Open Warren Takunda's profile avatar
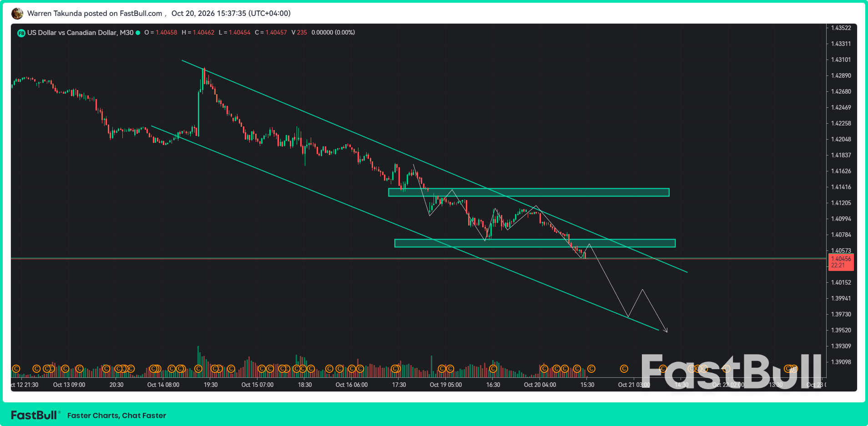868x426 pixels. click(x=17, y=14)
